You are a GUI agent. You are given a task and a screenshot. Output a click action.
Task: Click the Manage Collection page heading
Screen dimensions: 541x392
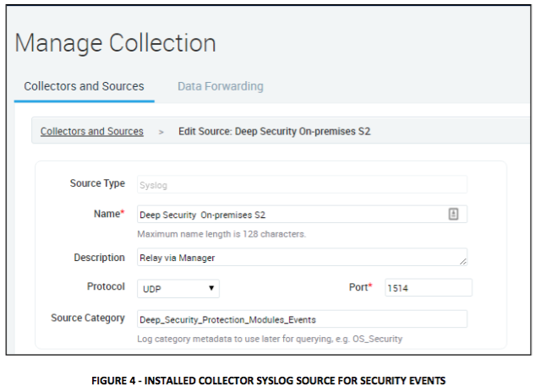point(115,43)
